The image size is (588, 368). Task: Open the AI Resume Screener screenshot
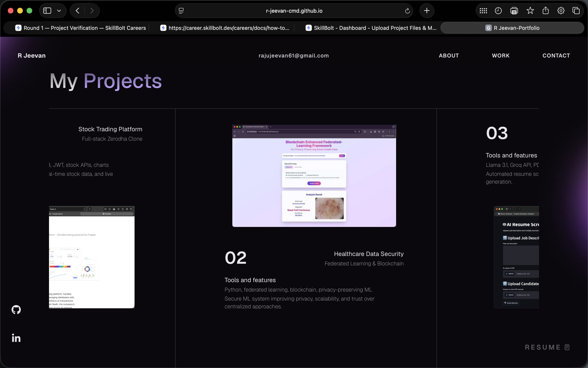point(516,257)
